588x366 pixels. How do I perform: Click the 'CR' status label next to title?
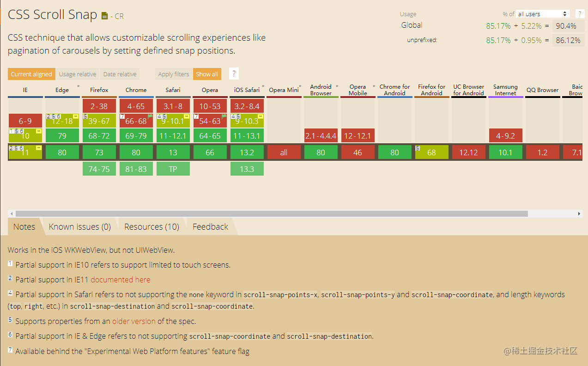119,16
